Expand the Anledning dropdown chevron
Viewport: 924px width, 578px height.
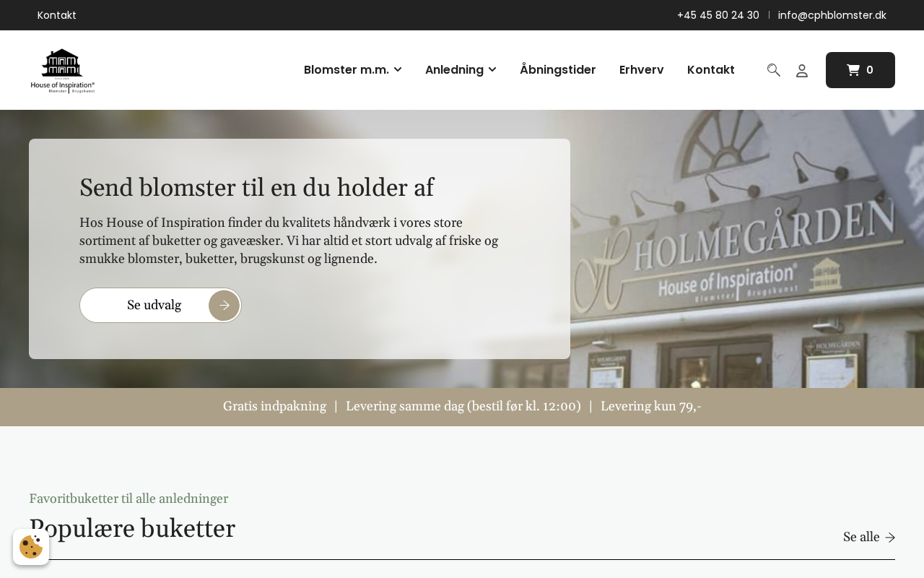492,69
